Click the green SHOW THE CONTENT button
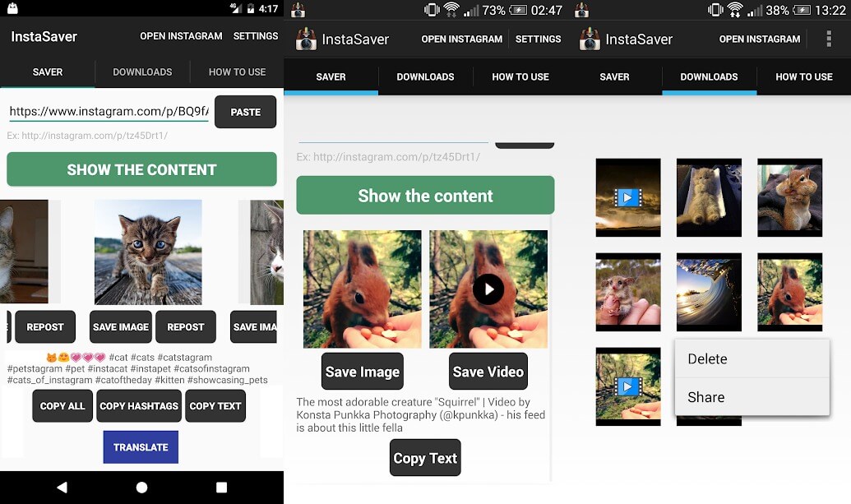Screen dimensions: 851x504 coord(141,169)
